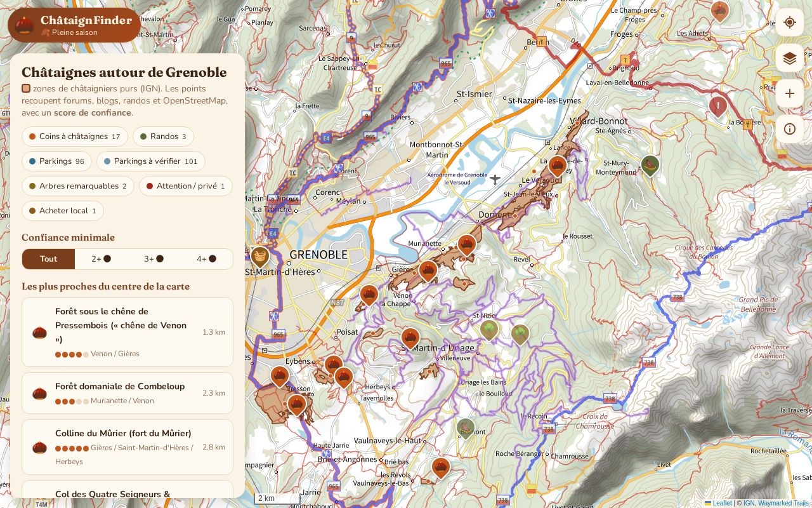
Task: Select hiking boot marker near St-Mury-Monteymond
Action: tap(650, 166)
